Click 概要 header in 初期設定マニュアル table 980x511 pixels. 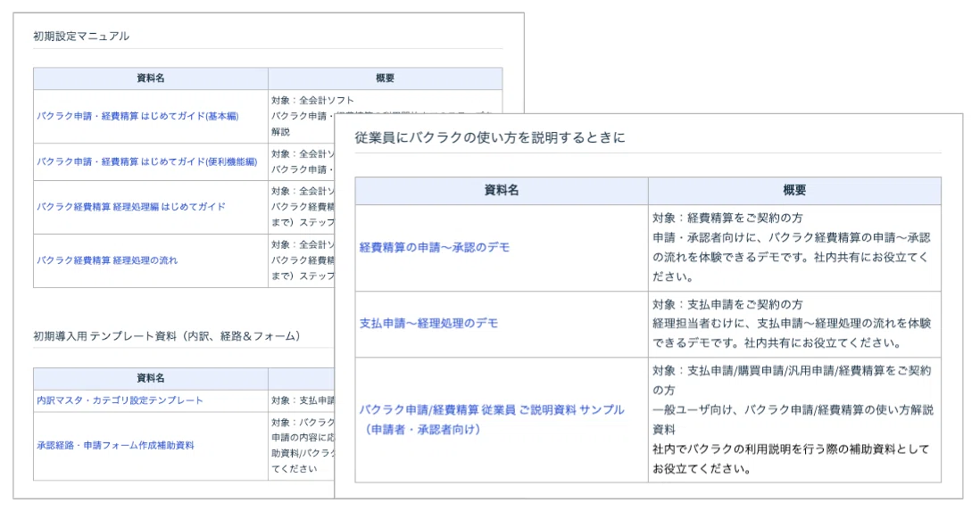[385, 78]
